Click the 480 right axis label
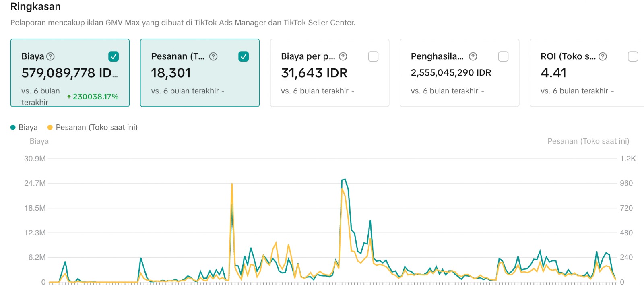 pyautogui.click(x=626, y=233)
